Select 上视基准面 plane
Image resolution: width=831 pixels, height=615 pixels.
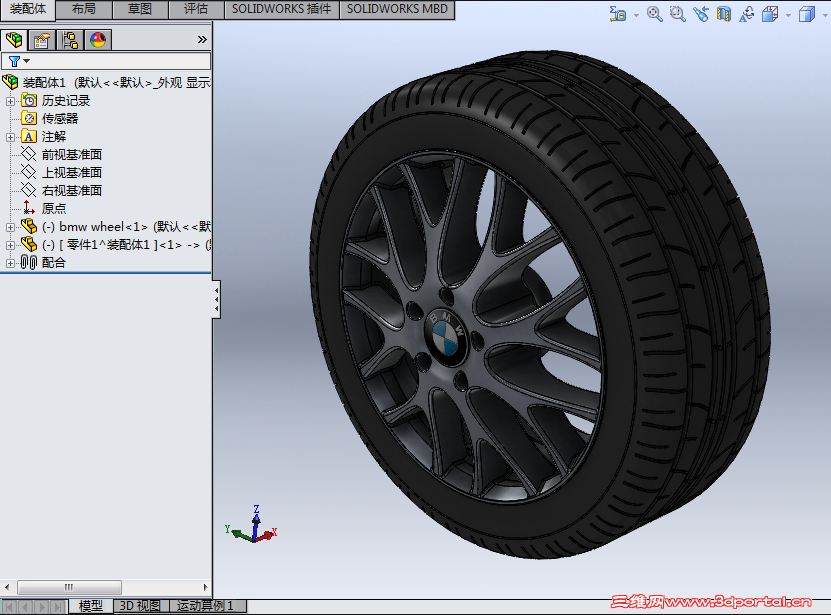72,172
